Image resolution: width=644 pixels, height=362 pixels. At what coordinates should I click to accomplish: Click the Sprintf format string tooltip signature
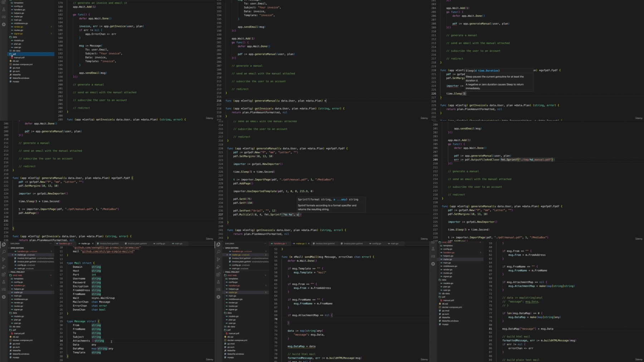click(x=328, y=199)
